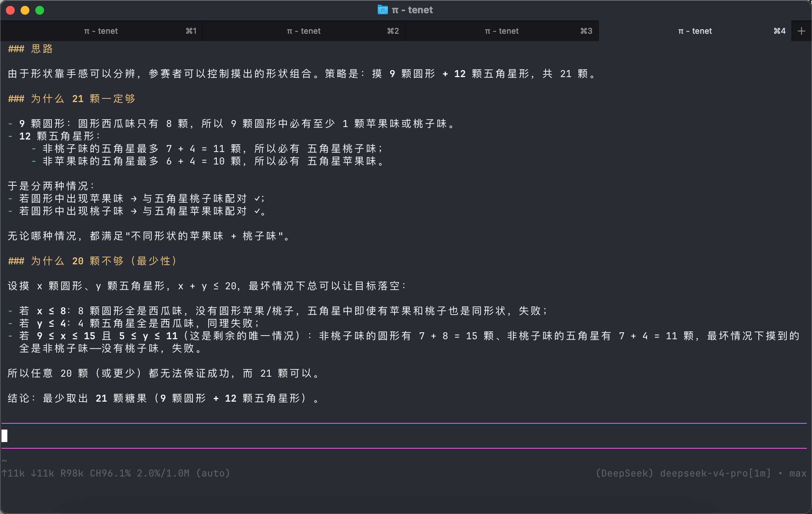Click the line '所以任意 20 颗（或更少）都无法保证成功'
Screen dimensions: 812x514
(x=164, y=373)
